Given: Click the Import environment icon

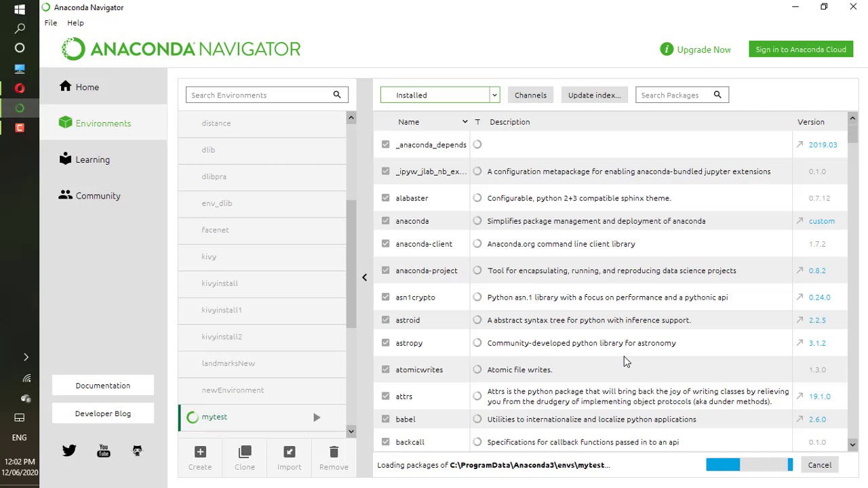Looking at the screenshot, I should click(290, 452).
